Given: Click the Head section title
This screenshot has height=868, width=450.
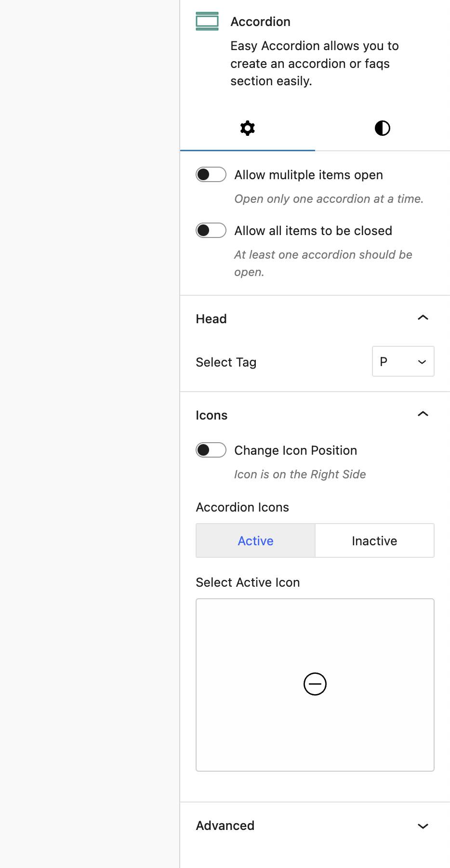Looking at the screenshot, I should click(211, 319).
